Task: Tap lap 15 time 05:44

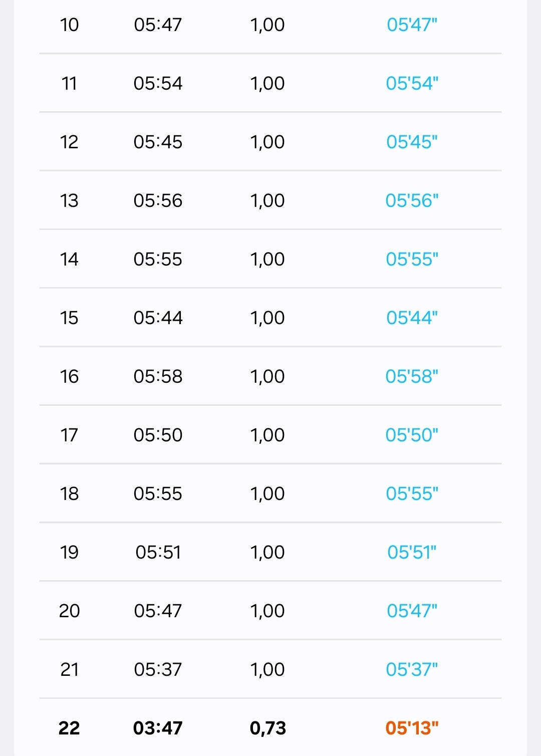Action: click(158, 318)
